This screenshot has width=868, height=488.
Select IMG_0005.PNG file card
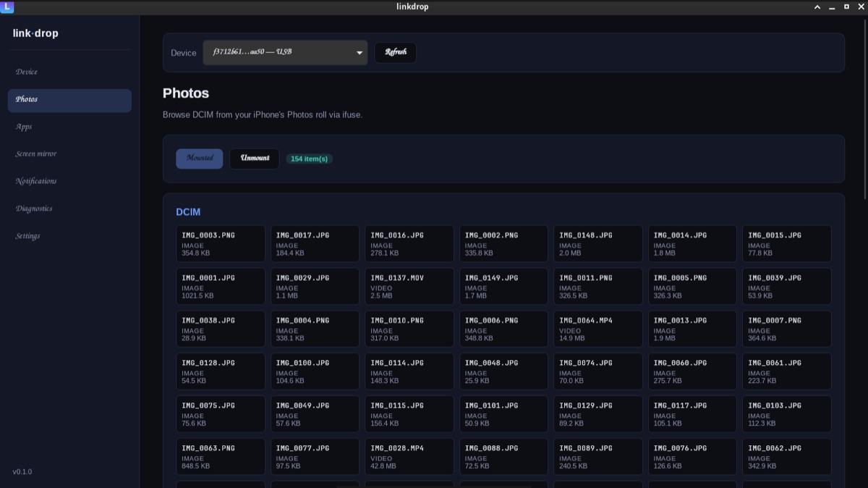[692, 287]
